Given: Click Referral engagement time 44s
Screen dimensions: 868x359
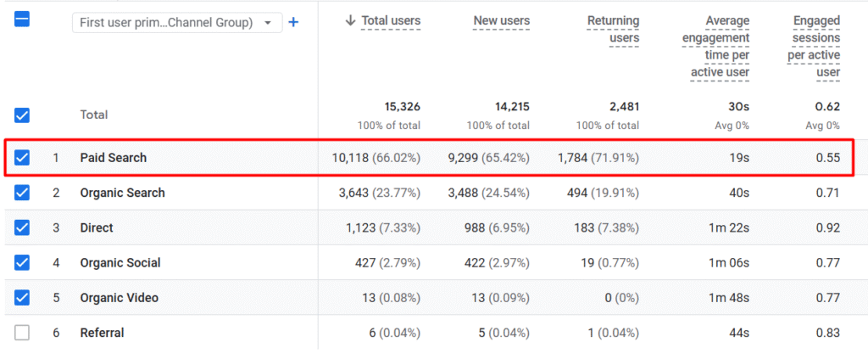Looking at the screenshot, I should click(x=738, y=333).
